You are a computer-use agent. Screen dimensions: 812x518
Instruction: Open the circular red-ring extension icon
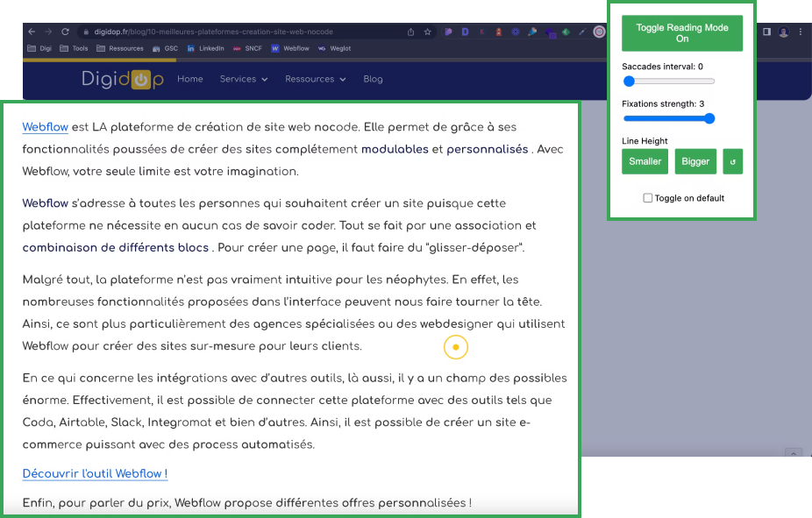click(x=599, y=32)
